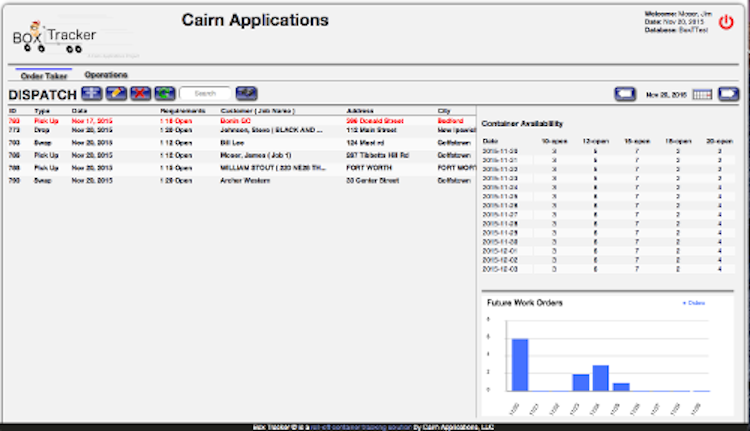
Task: Click the icon right of the search box
Action: point(246,93)
